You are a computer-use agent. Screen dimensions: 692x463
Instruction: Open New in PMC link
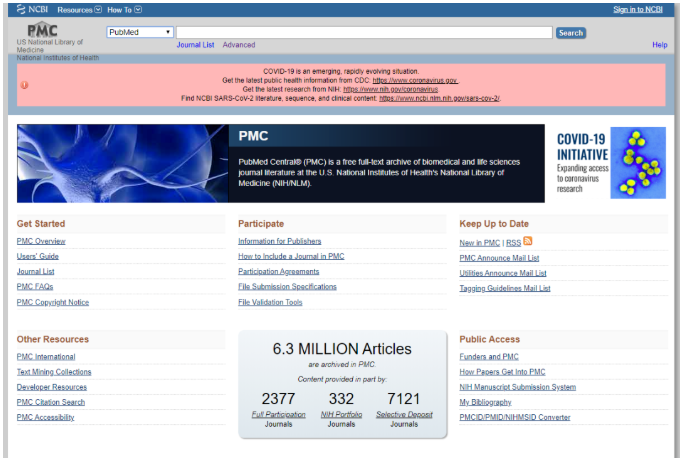click(x=479, y=243)
